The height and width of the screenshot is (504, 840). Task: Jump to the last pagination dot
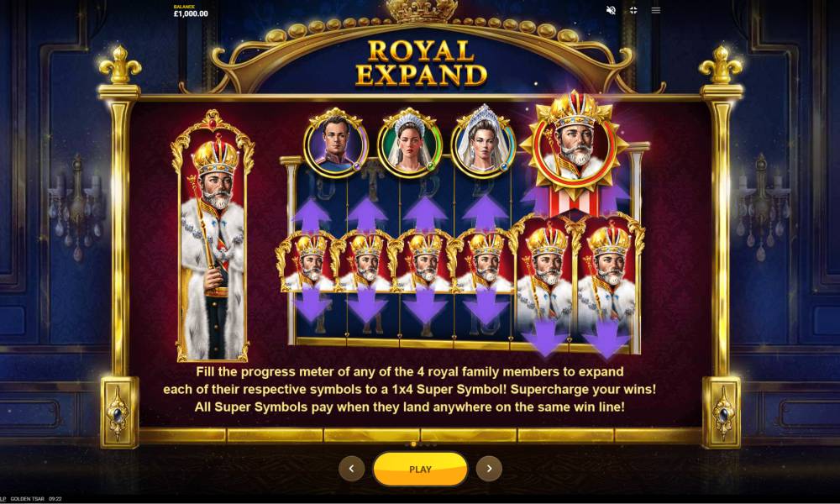434,444
